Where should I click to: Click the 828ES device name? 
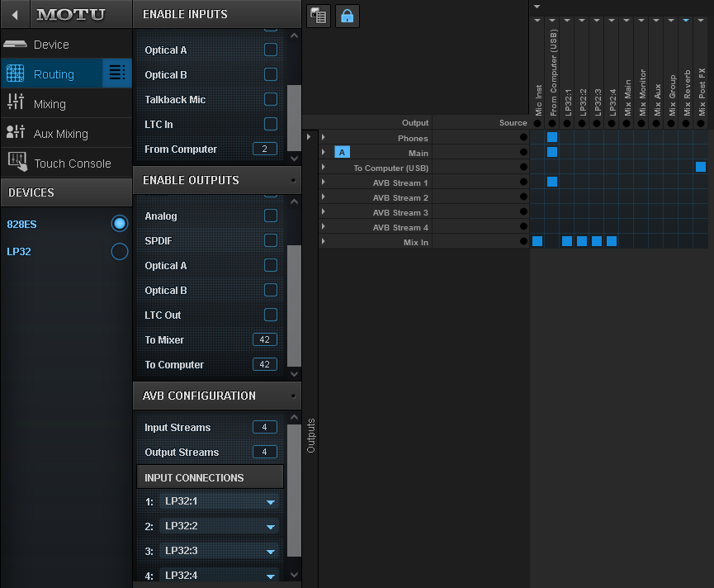(21, 225)
